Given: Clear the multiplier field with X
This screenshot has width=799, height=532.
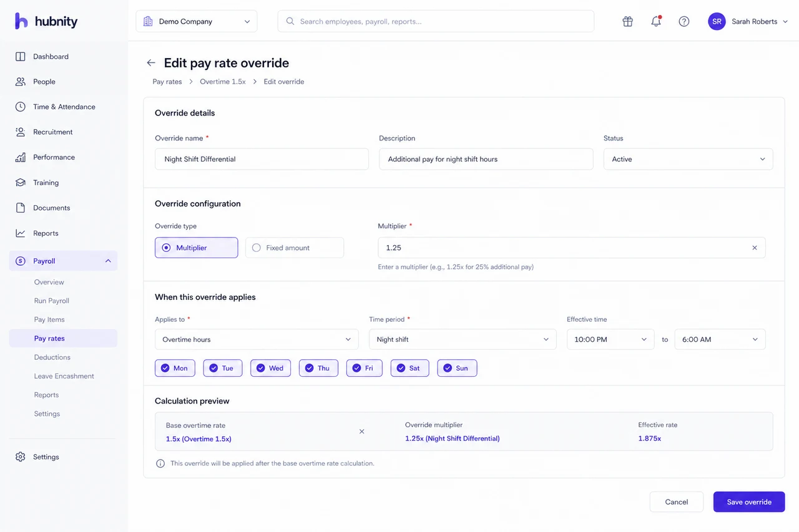Looking at the screenshot, I should [755, 248].
